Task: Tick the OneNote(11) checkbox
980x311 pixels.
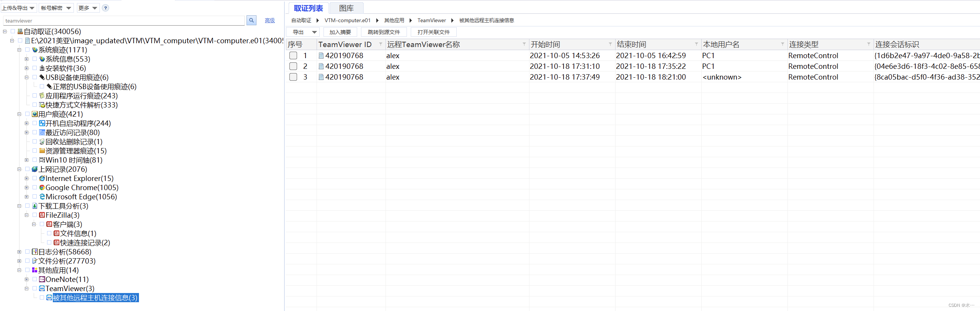Action: tap(34, 279)
